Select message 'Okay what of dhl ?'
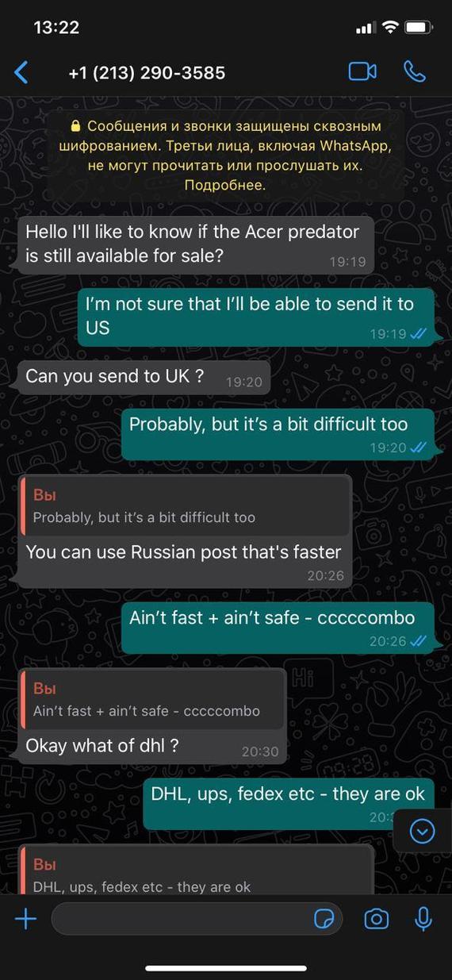The height and width of the screenshot is (980, 452). (x=151, y=717)
